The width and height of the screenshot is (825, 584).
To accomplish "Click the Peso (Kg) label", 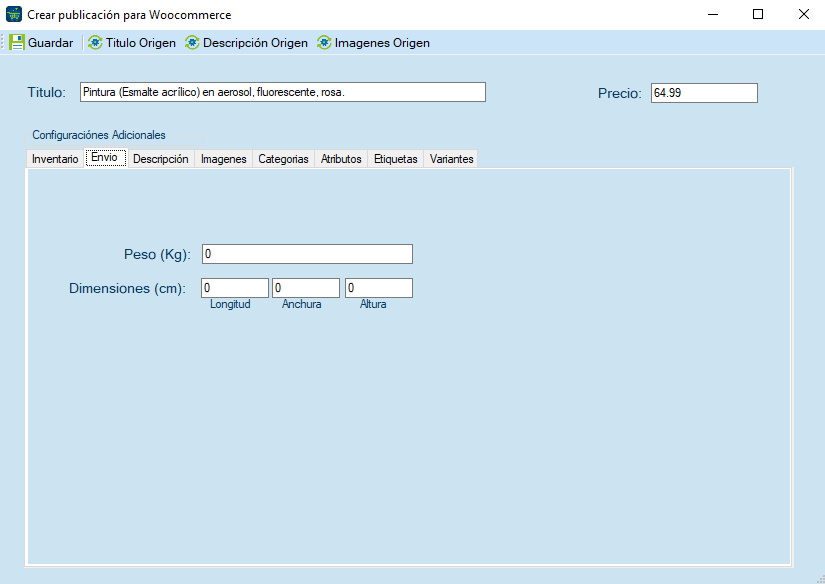I will (157, 255).
